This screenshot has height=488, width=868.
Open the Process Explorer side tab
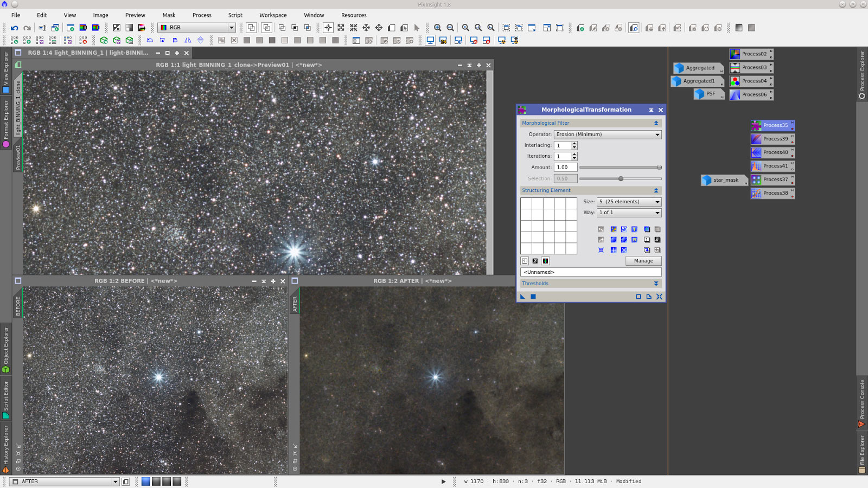click(862, 75)
